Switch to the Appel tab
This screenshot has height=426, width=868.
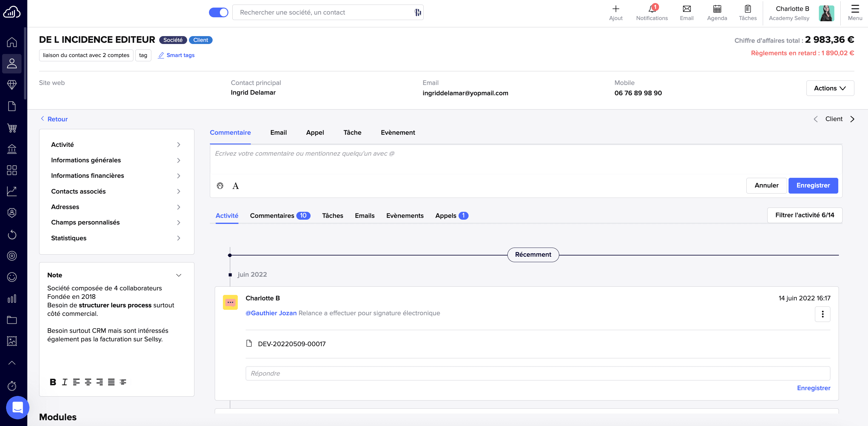[x=315, y=133]
